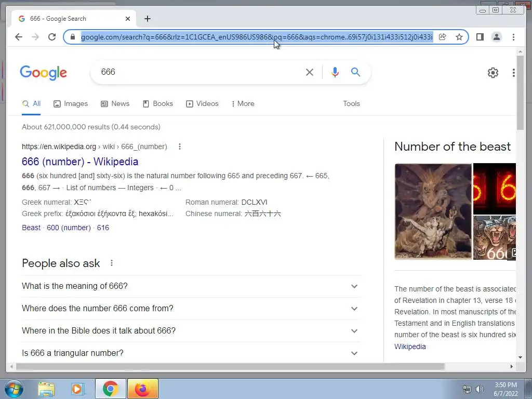Open the Chrome three-dot menu

point(513,37)
